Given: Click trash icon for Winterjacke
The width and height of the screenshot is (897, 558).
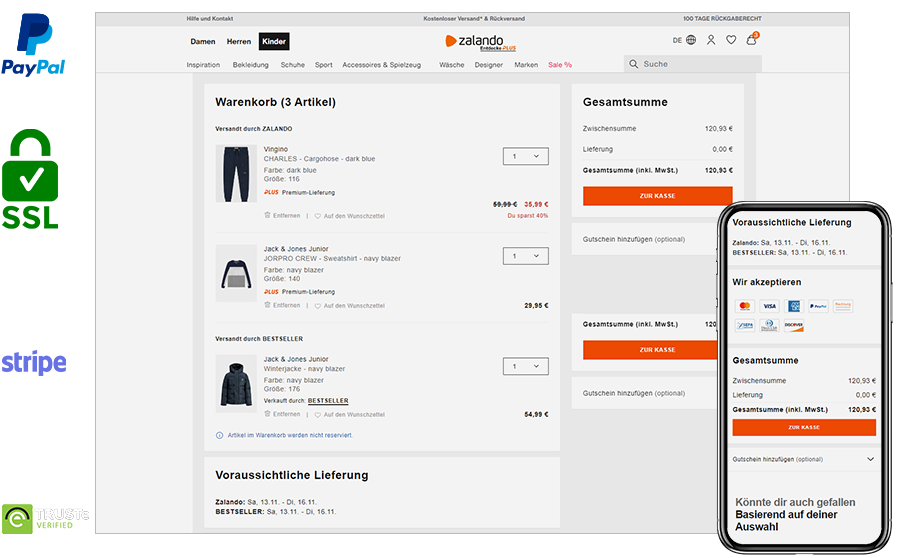Looking at the screenshot, I should (x=267, y=414).
